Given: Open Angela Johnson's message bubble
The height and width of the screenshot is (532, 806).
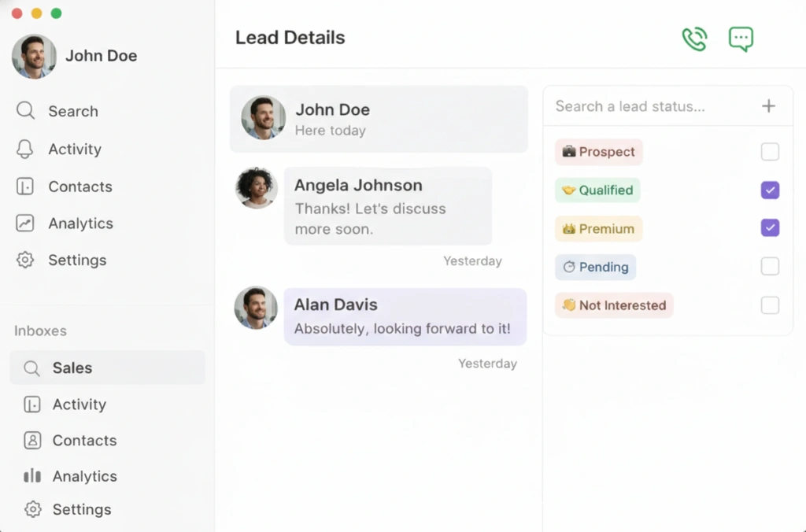Looking at the screenshot, I should tap(388, 205).
